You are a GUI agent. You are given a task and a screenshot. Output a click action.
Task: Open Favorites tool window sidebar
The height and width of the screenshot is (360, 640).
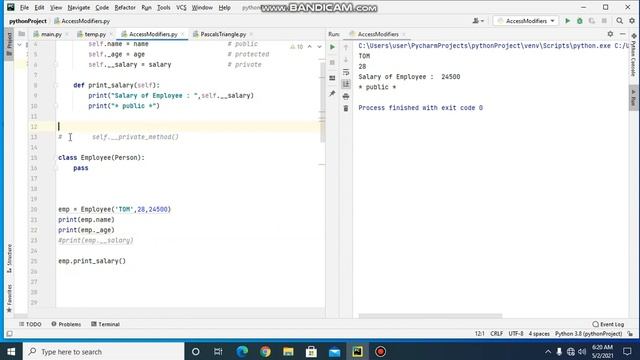(9, 298)
